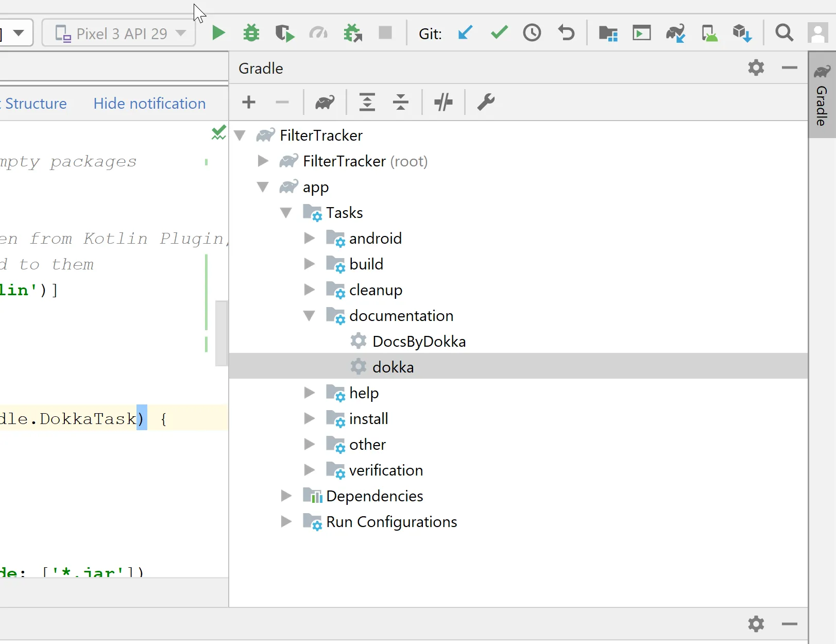Click the detach Gradle project minus icon
Image resolution: width=836 pixels, height=644 pixels.
pos(282,102)
